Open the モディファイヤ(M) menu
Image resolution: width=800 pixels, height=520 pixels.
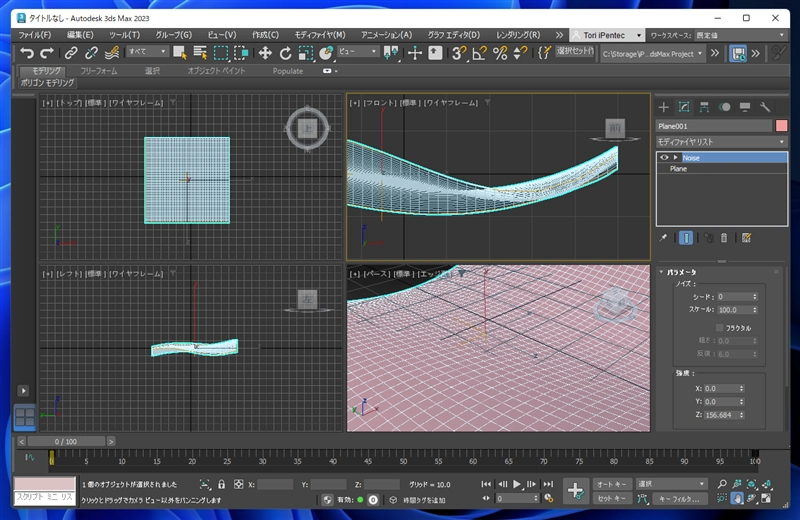click(x=320, y=35)
